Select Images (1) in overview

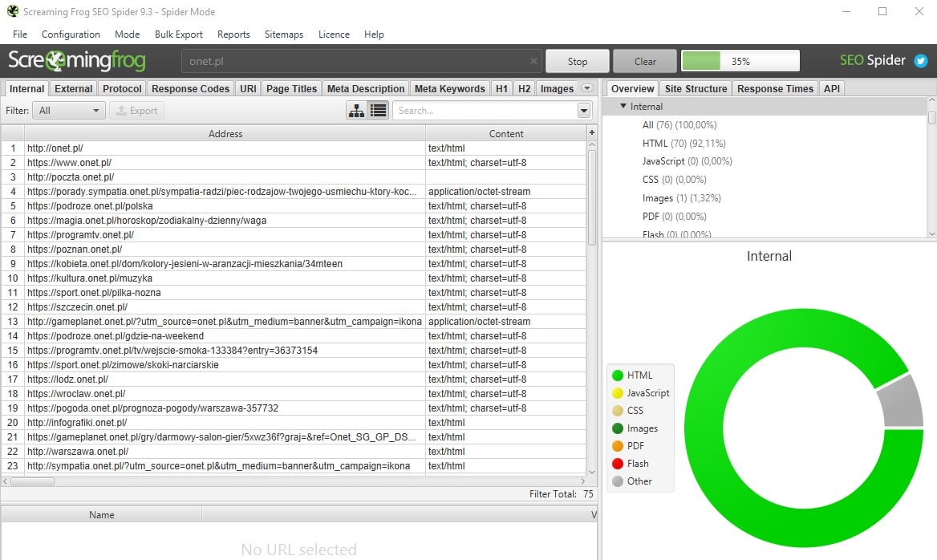(681, 198)
